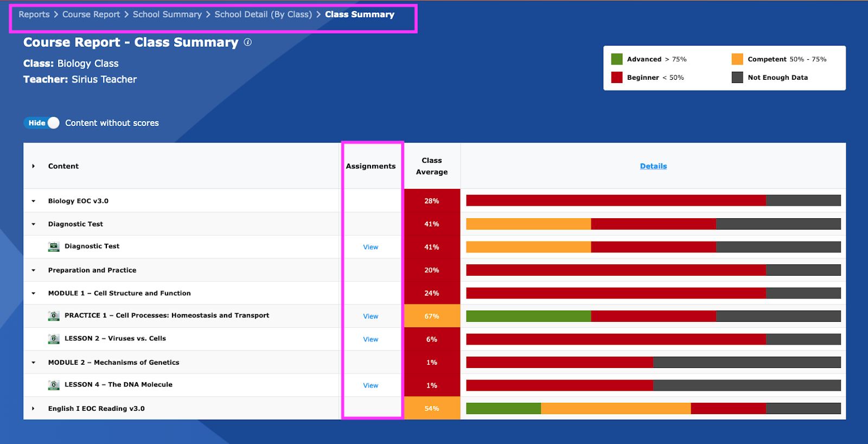Navigate to School Summary breadcrumb
The height and width of the screenshot is (444, 868).
pyautogui.click(x=167, y=15)
